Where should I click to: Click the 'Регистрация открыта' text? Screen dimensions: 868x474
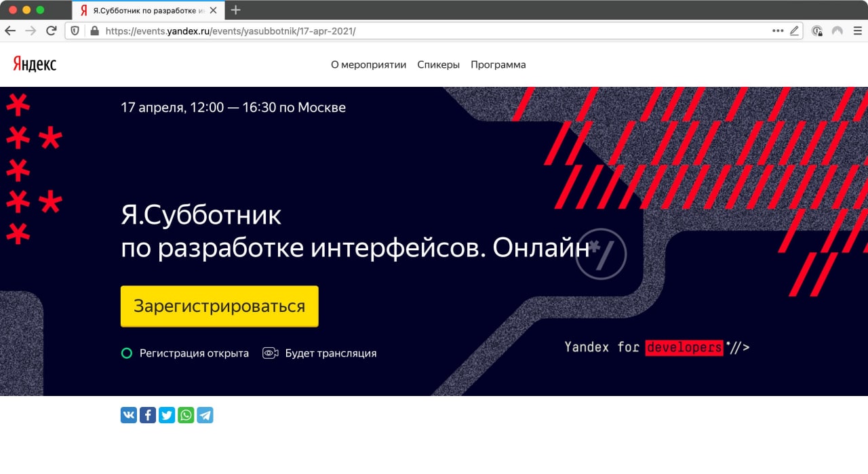(194, 353)
